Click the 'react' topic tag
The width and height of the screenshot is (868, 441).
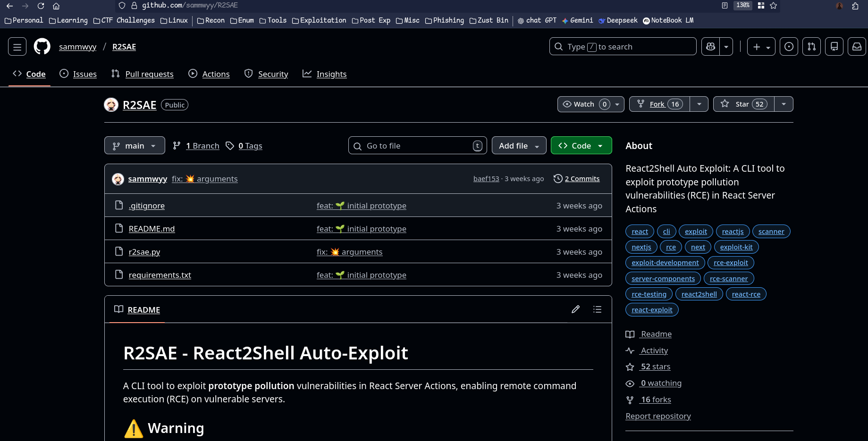[x=640, y=232]
